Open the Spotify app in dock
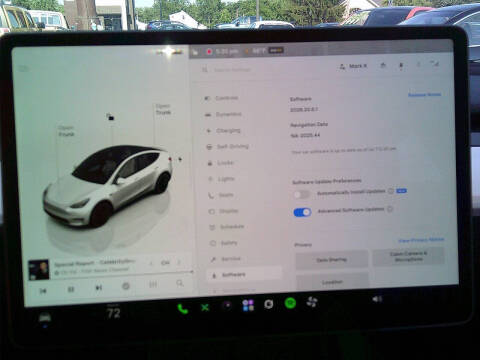 click(290, 303)
